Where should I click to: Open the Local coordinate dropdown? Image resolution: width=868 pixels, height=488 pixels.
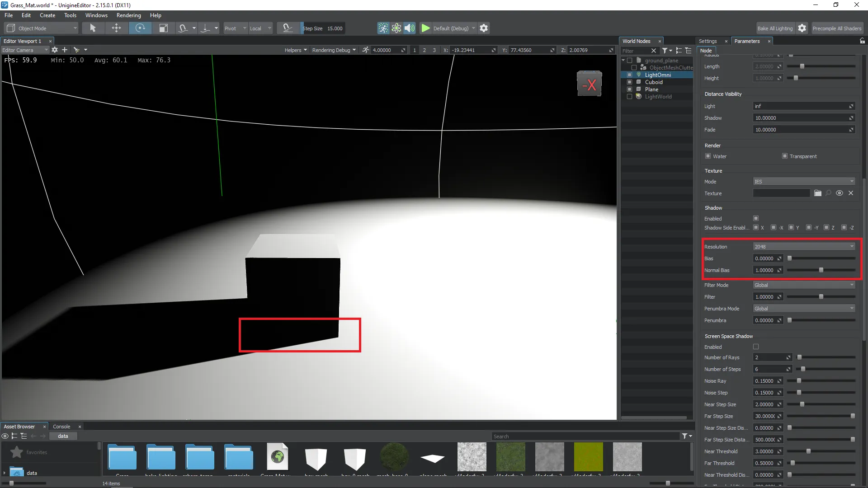260,28
